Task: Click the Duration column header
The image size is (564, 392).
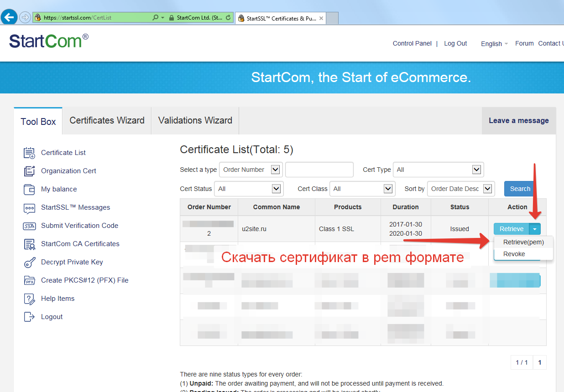Action: (406, 207)
